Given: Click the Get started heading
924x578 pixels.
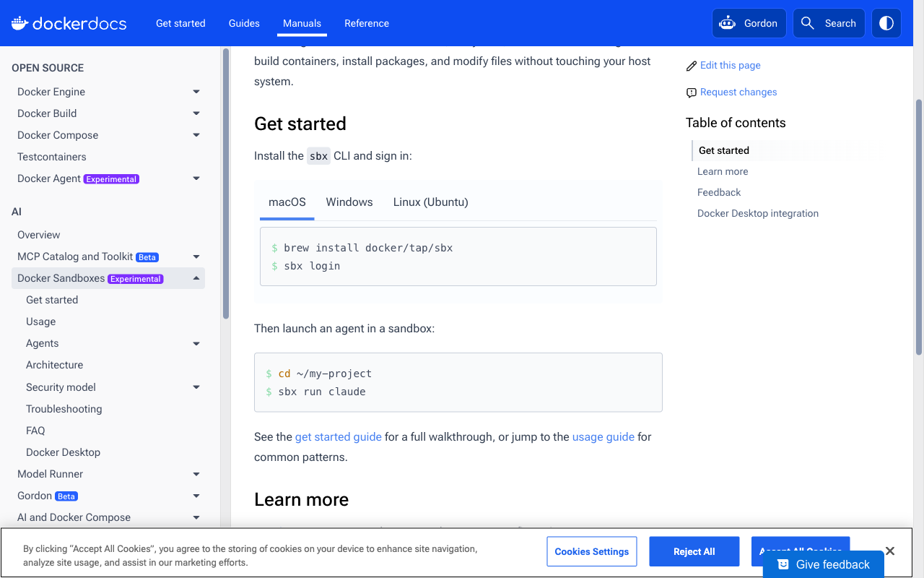Looking at the screenshot, I should (300, 124).
